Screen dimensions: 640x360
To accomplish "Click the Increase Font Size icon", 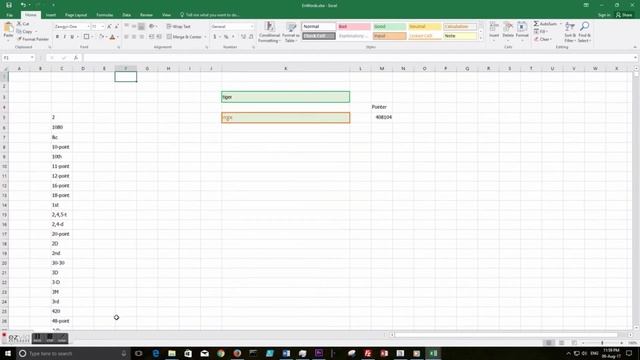I will click(x=109, y=27).
